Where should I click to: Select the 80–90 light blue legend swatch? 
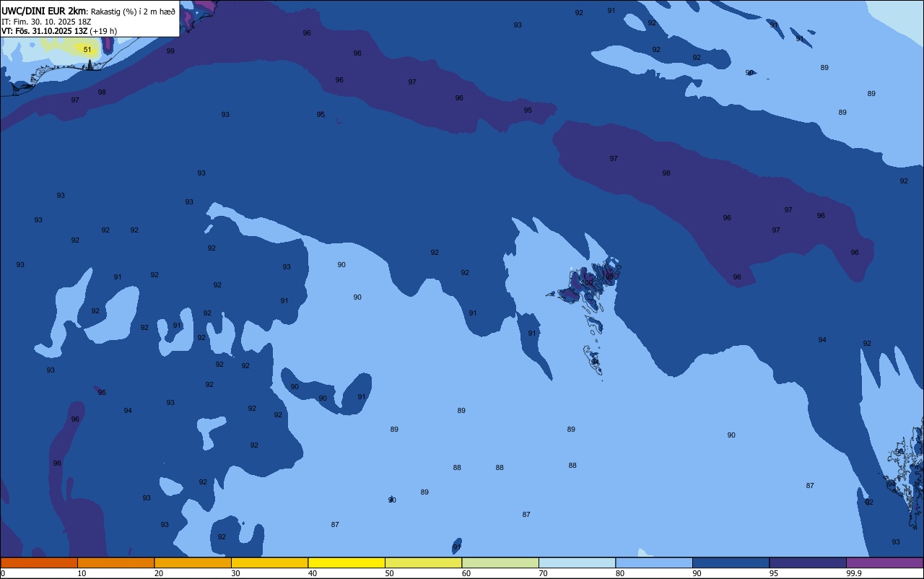[654, 562]
